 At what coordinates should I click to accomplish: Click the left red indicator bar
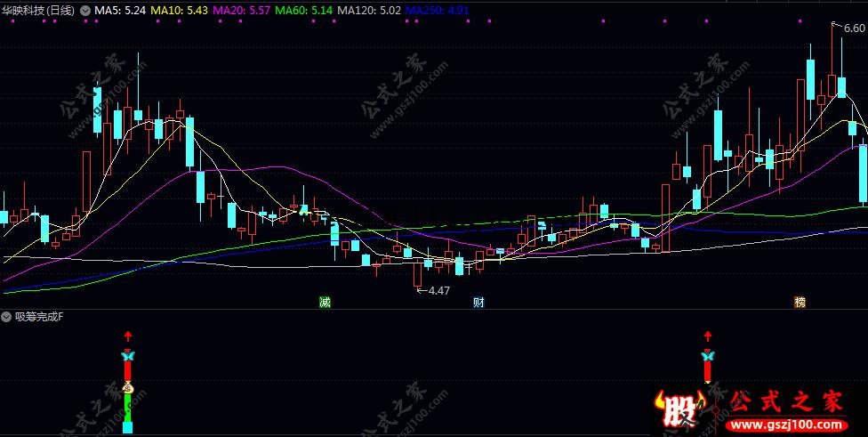(128, 371)
